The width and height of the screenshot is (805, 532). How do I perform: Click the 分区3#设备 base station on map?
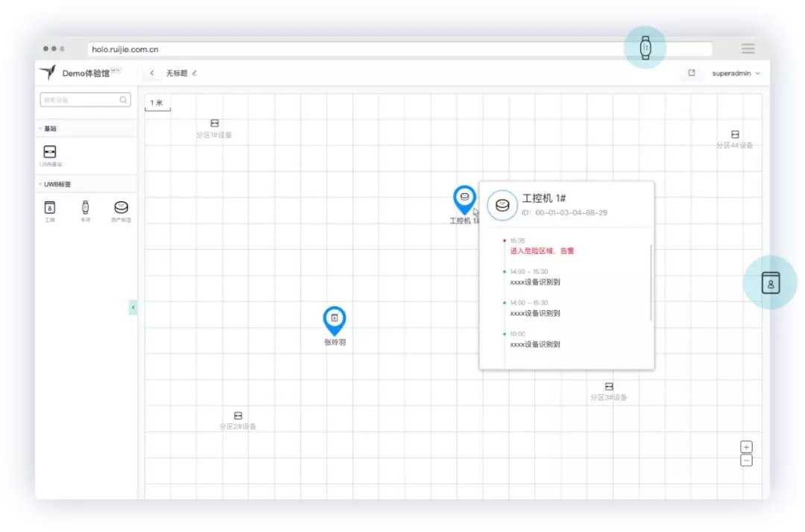pyautogui.click(x=609, y=387)
